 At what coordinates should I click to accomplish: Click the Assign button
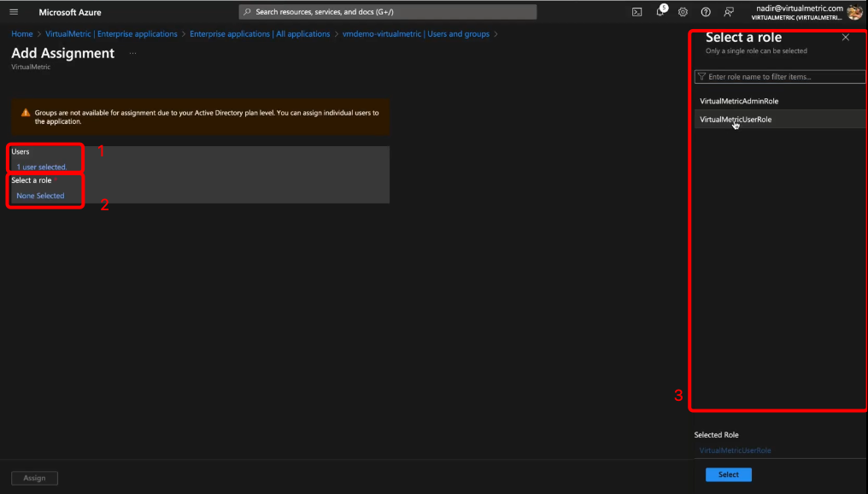(x=34, y=478)
